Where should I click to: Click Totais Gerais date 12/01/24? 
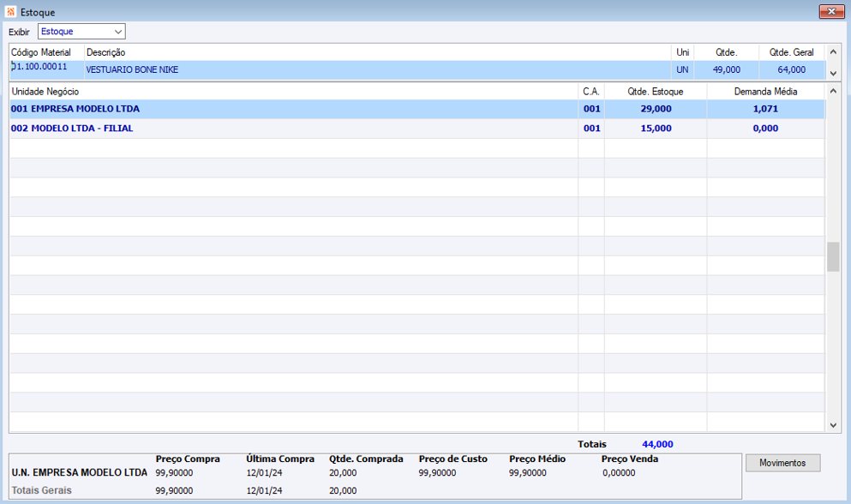pos(264,490)
